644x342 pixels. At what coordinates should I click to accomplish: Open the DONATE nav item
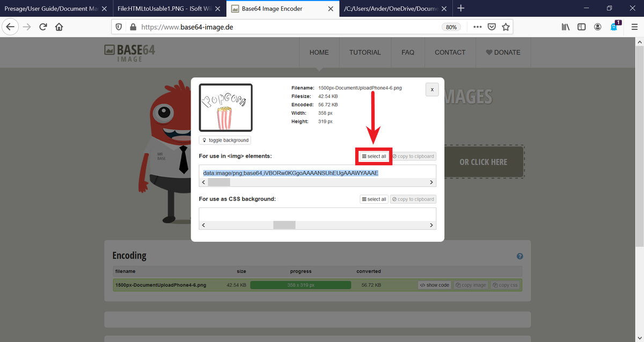(x=503, y=53)
